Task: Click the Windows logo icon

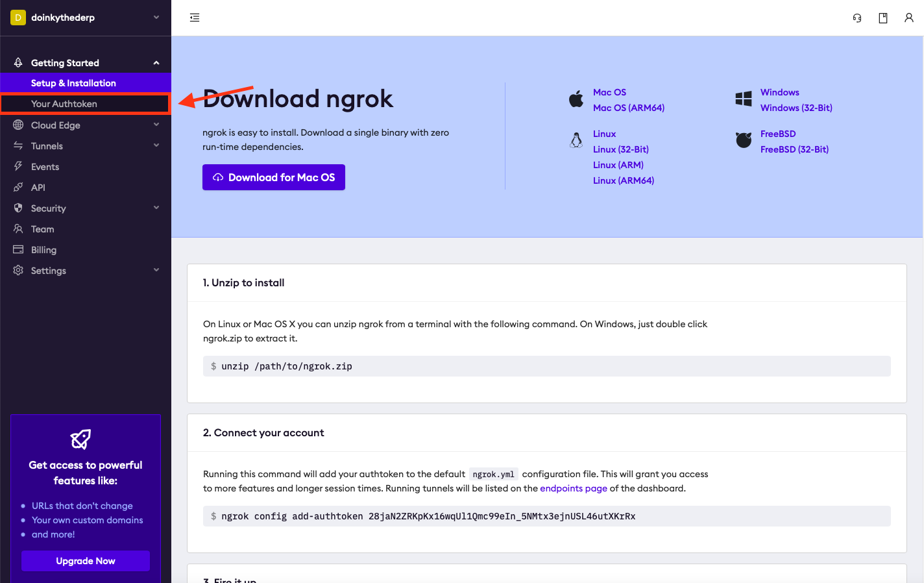Action: coord(744,99)
